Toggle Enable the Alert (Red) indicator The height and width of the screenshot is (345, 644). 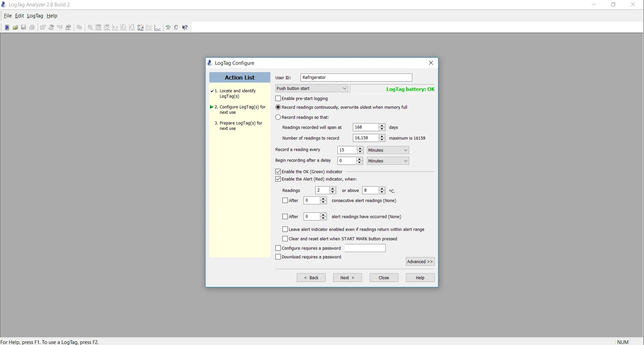[x=278, y=179]
